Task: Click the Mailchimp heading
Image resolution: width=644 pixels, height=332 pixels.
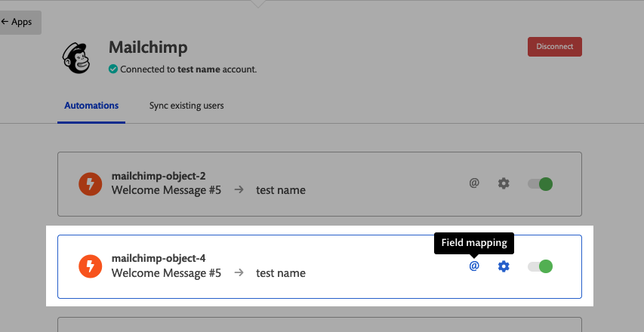Action: pos(148,48)
